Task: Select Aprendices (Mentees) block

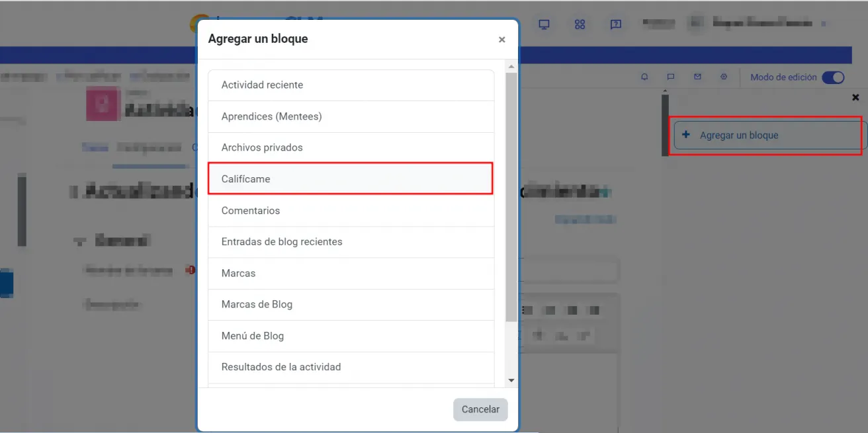Action: click(351, 116)
